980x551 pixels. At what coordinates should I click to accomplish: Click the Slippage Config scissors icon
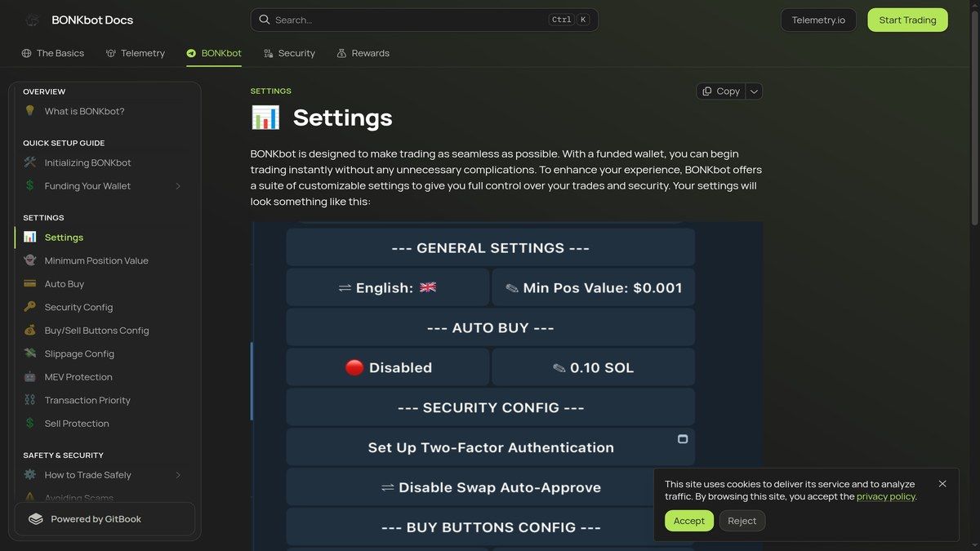pos(29,353)
